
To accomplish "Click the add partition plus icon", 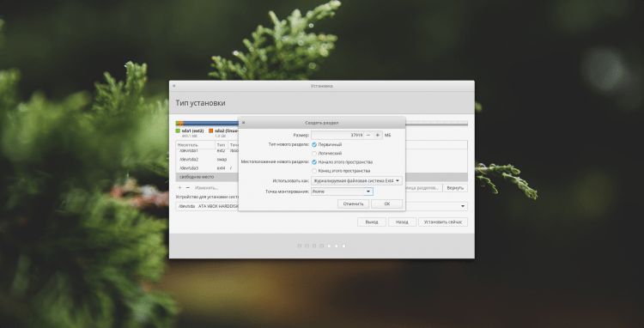I will click(179, 187).
